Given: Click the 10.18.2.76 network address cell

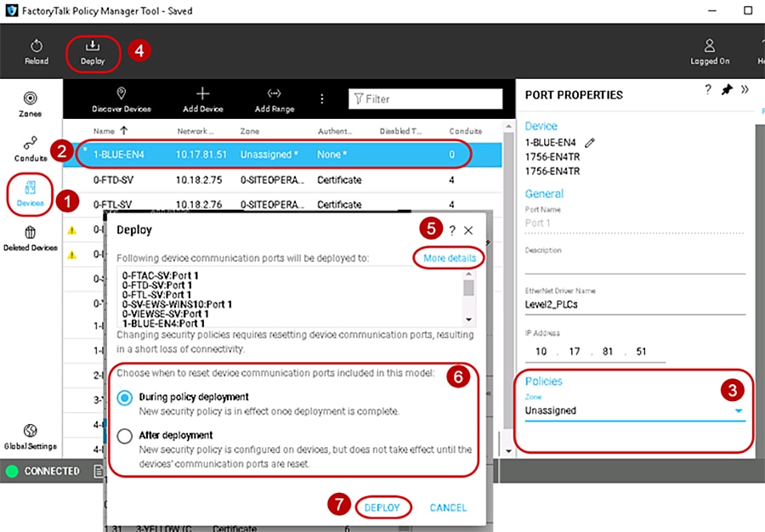Looking at the screenshot, I should [199, 204].
